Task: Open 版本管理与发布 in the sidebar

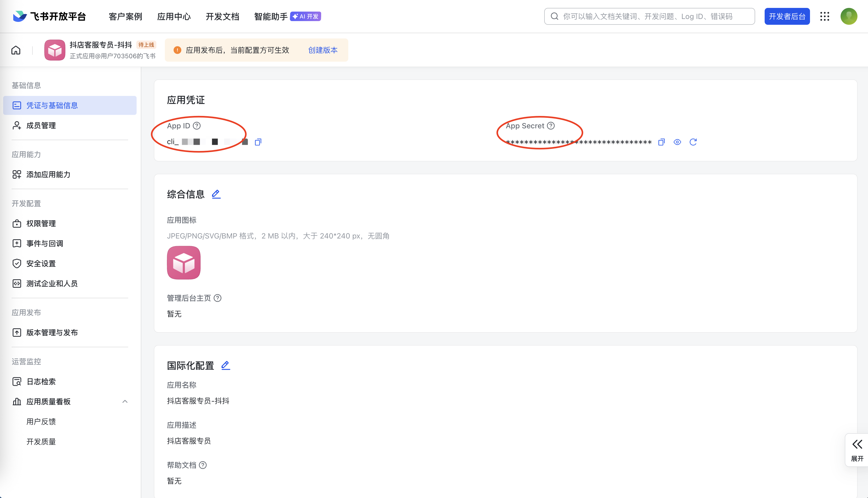Action: 52,333
